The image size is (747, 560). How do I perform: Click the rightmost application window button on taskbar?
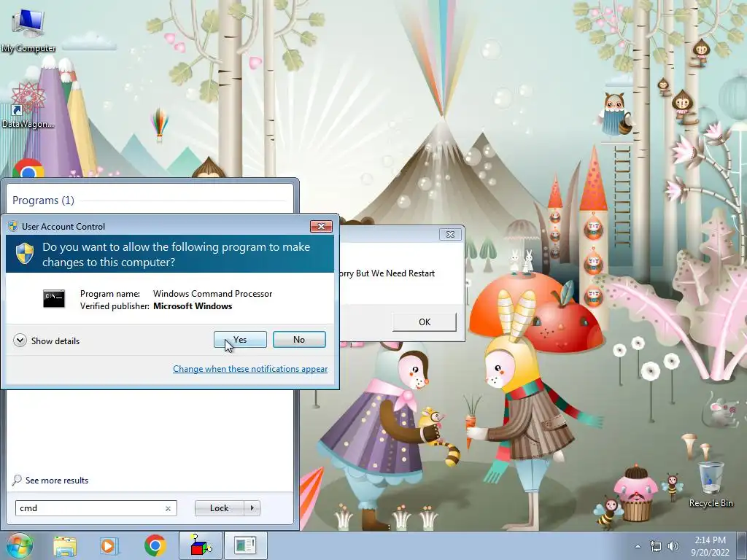tap(245, 545)
